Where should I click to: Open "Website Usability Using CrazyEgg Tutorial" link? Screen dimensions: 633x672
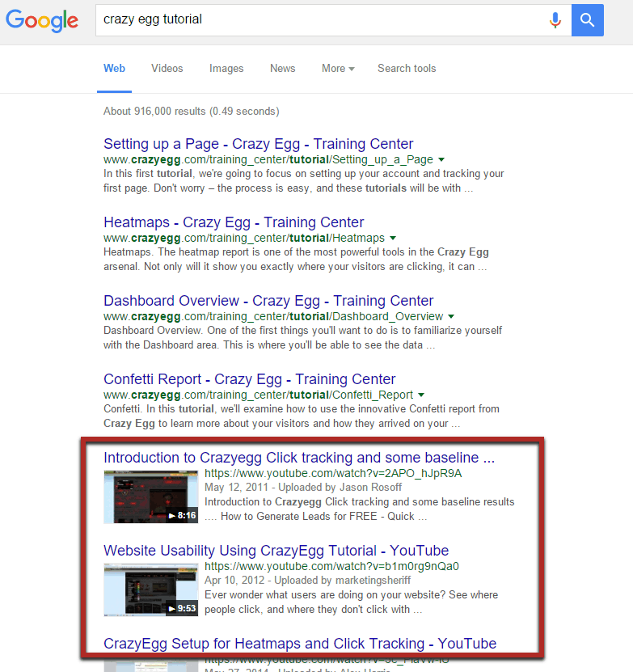tap(276, 551)
